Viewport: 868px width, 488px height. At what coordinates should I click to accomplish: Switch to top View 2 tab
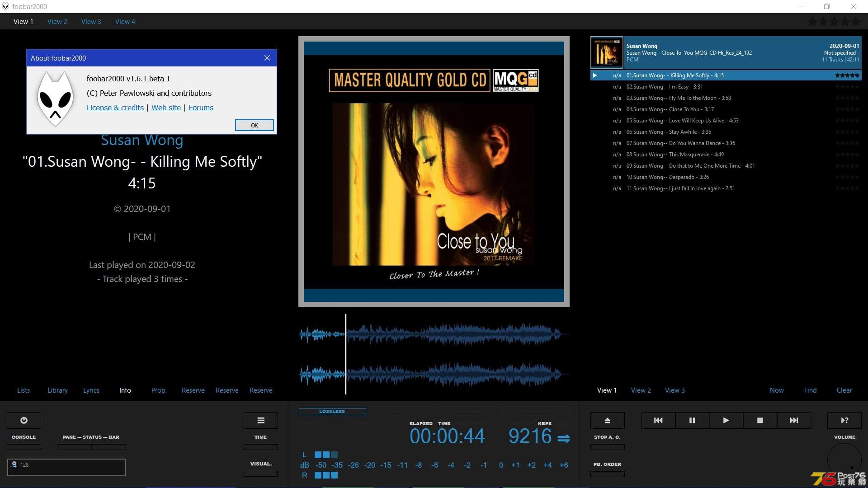coord(57,22)
